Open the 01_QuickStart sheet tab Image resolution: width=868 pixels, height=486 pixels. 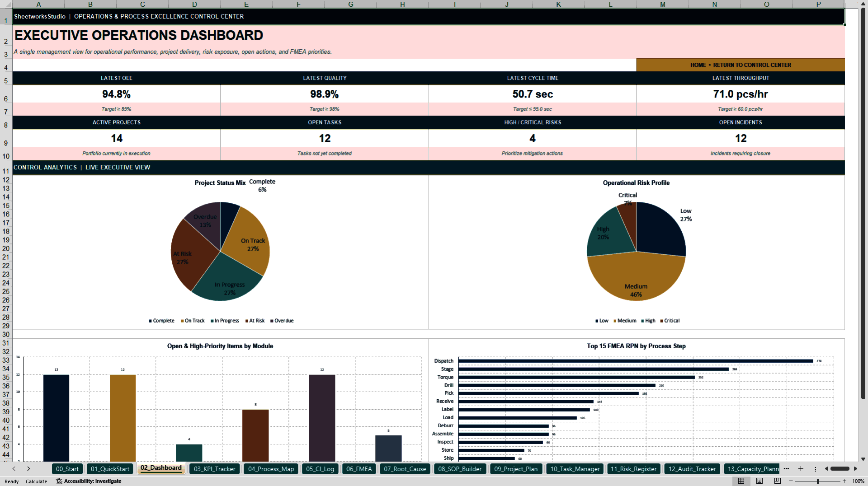(x=110, y=469)
